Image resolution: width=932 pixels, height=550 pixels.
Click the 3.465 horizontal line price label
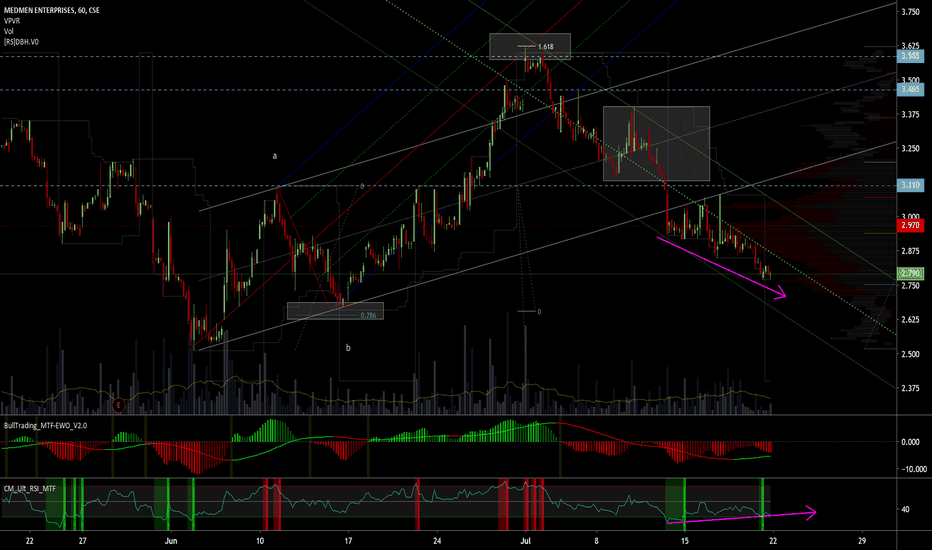tap(910, 90)
